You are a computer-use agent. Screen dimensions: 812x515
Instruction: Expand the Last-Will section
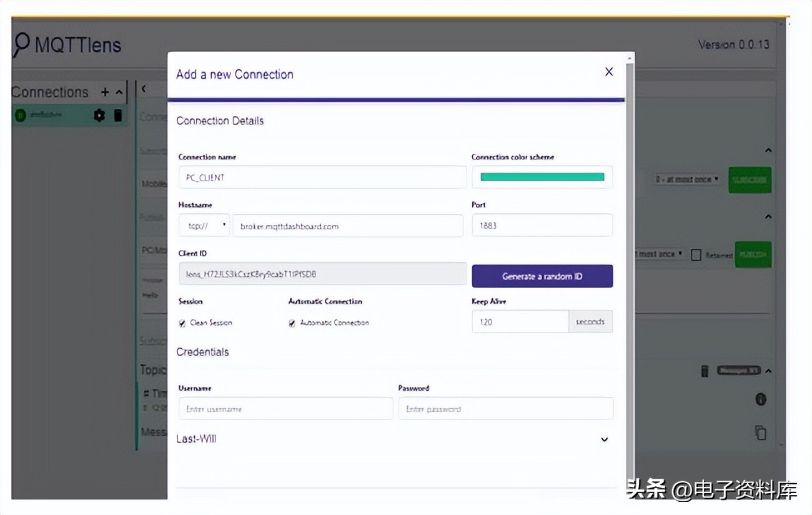coord(604,439)
